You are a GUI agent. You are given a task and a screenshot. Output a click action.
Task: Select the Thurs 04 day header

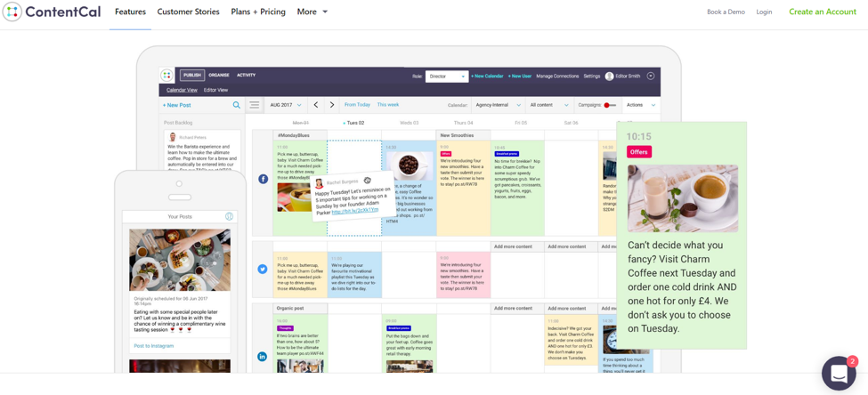(x=463, y=123)
